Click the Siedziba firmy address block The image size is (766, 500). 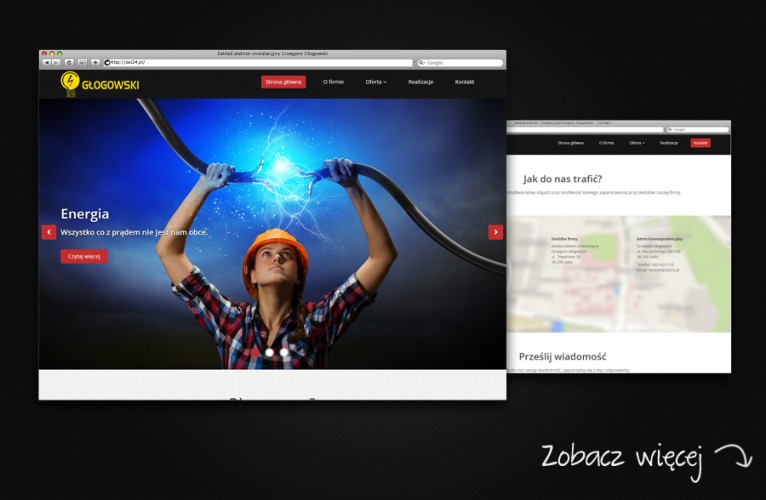(575, 251)
